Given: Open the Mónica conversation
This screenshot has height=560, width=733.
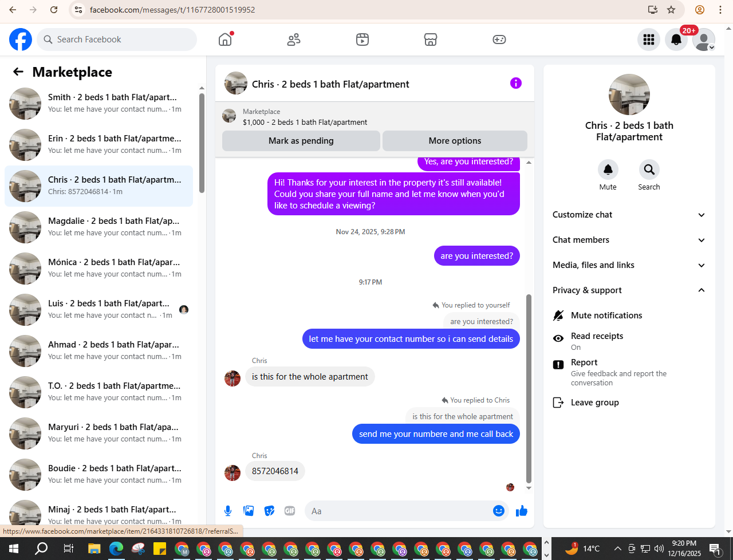Looking at the screenshot, I should 98,269.
